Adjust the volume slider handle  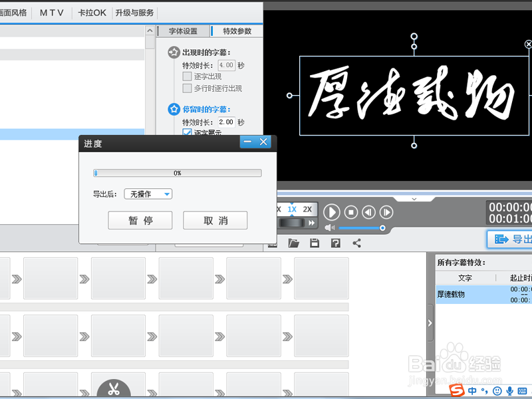point(382,227)
